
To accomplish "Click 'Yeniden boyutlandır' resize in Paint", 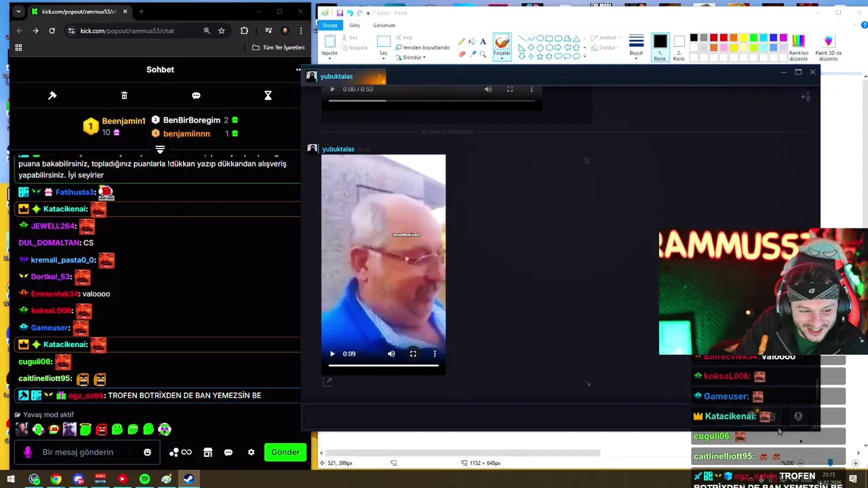I will [x=422, y=47].
